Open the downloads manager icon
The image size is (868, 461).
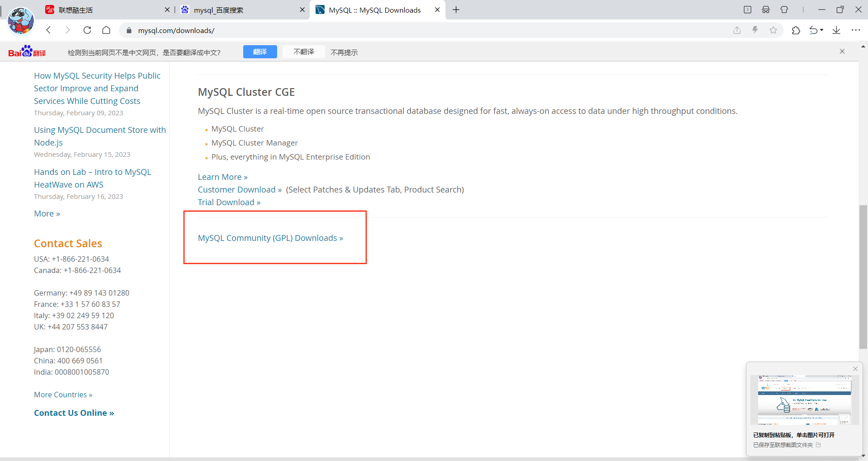coord(836,30)
